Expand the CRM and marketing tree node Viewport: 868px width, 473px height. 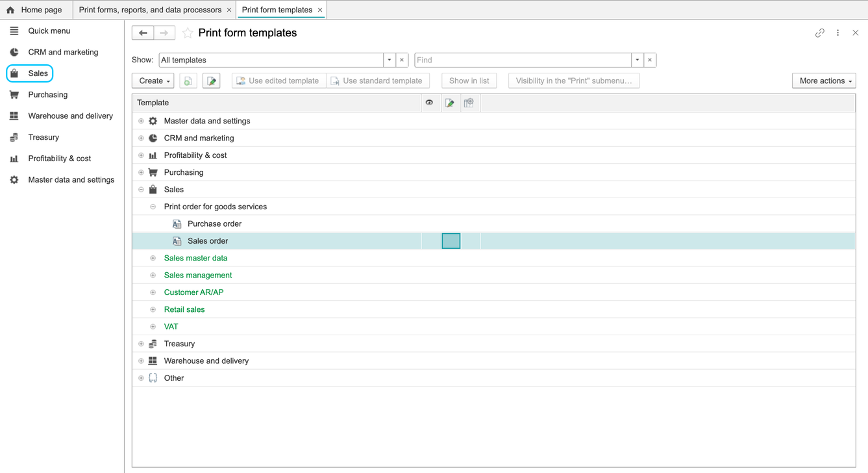coord(141,138)
